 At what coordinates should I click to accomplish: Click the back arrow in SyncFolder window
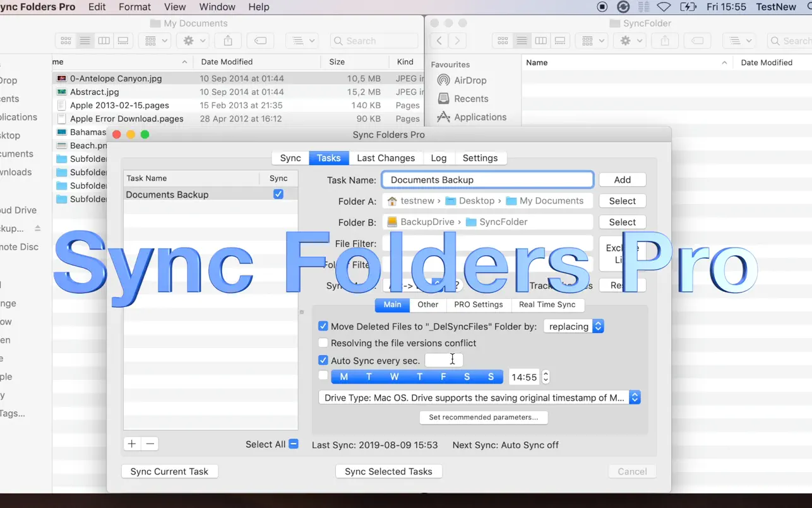coord(439,40)
